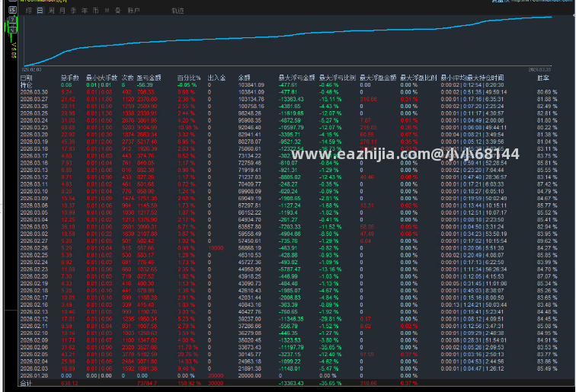The height and width of the screenshot is (392, 576).
Task: Click win rate 89.62 %
Action: click(547, 241)
